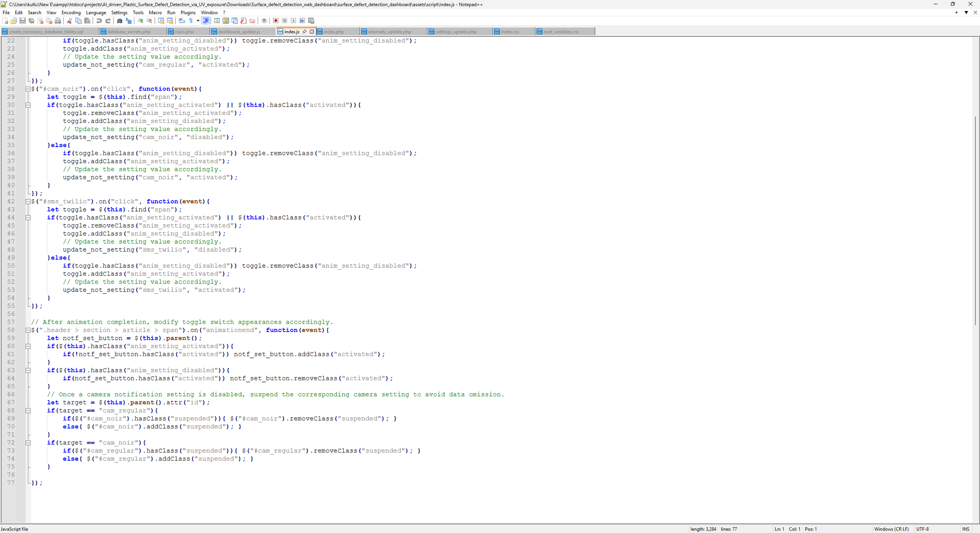Click Windows (CR LF) in the status bar
The width and height of the screenshot is (980, 533).
pyautogui.click(x=891, y=529)
